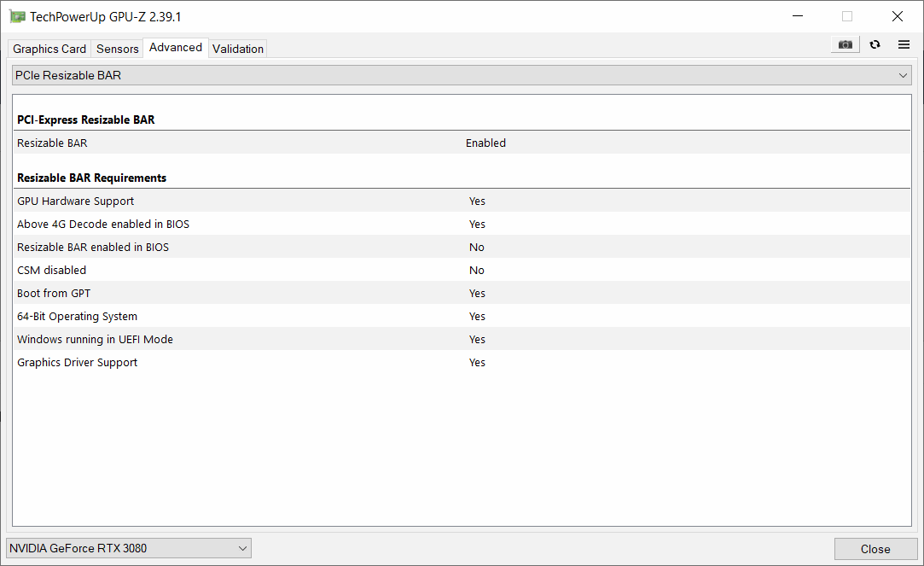924x566 pixels.
Task: Expand the PCIe Resizable BAR dropdown
Action: pos(462,75)
